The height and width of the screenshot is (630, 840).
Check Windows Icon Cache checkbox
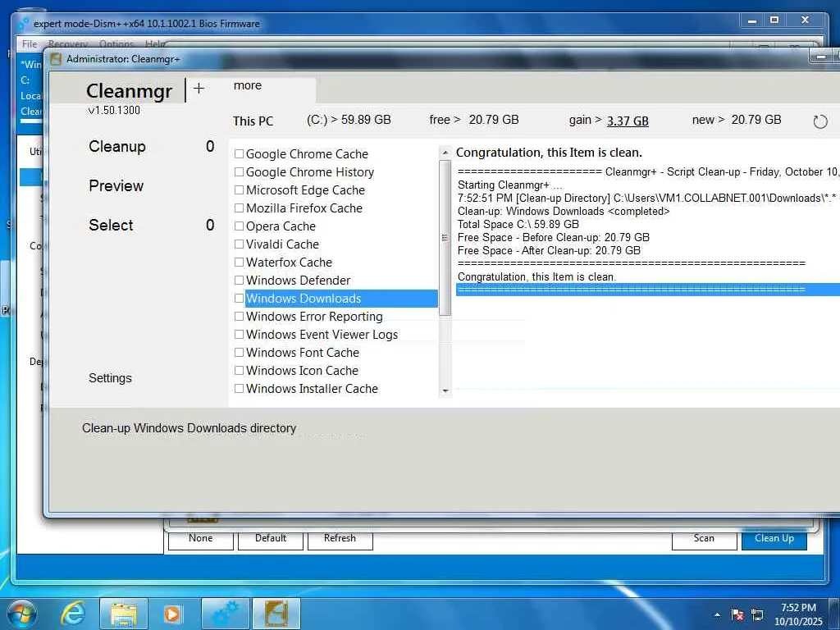pos(239,371)
